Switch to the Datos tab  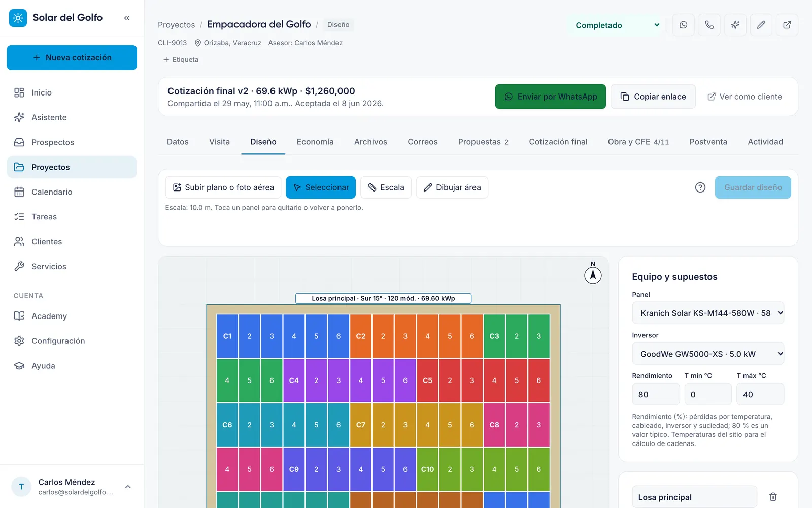coord(178,142)
